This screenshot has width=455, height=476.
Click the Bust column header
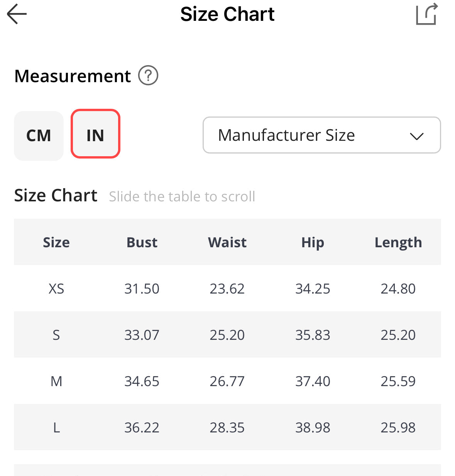pyautogui.click(x=142, y=242)
